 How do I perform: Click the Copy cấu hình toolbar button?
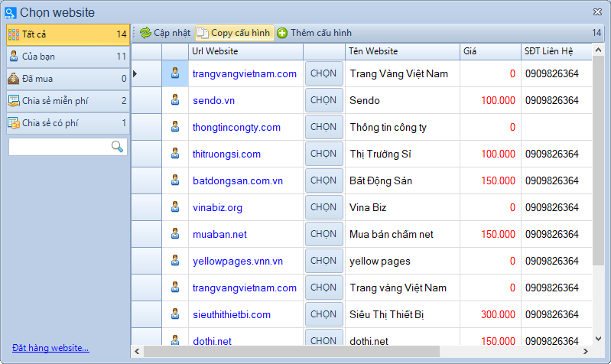(x=234, y=33)
